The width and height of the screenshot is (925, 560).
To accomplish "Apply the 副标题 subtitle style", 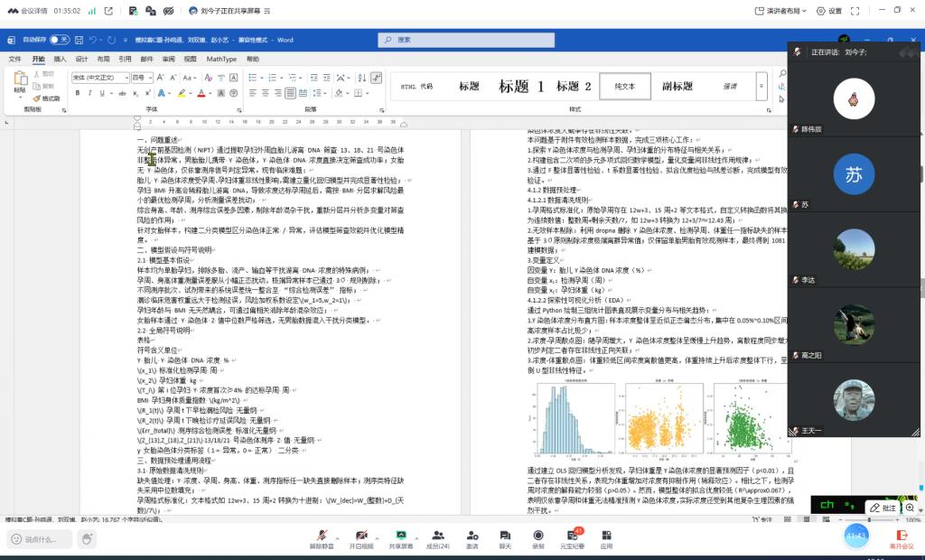I will pyautogui.click(x=677, y=86).
